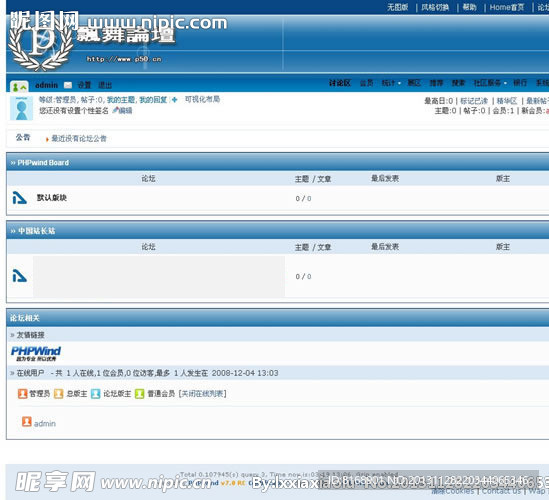Collapse the 中国站长站 category header
549x500 pixels.
[x=33, y=231]
